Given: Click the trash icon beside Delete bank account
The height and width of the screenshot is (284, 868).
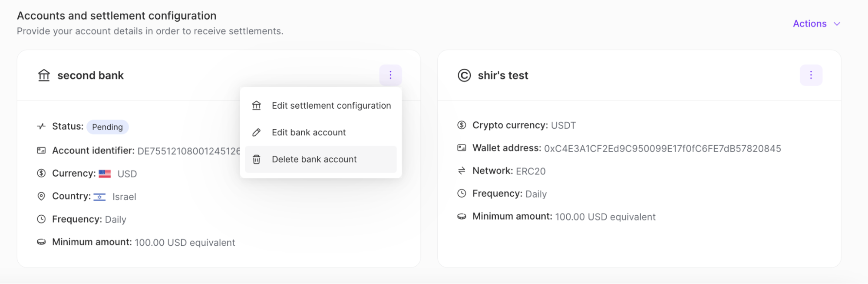Looking at the screenshot, I should coord(257,159).
